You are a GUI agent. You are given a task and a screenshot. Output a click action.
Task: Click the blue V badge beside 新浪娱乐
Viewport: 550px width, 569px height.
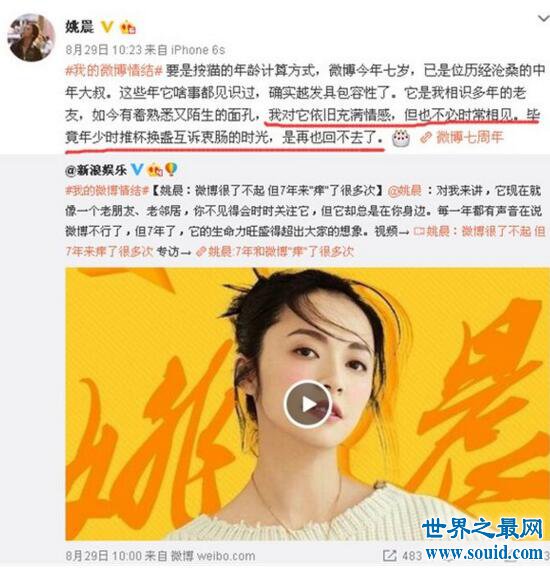click(x=137, y=169)
